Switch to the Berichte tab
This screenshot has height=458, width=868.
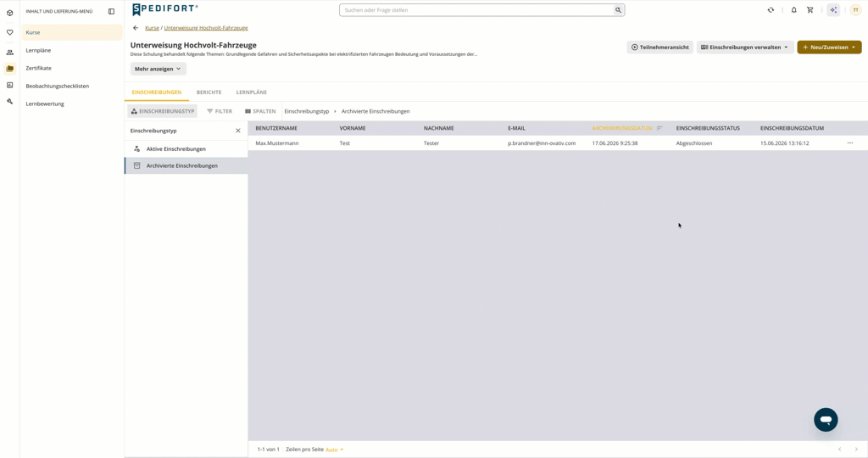(x=209, y=92)
